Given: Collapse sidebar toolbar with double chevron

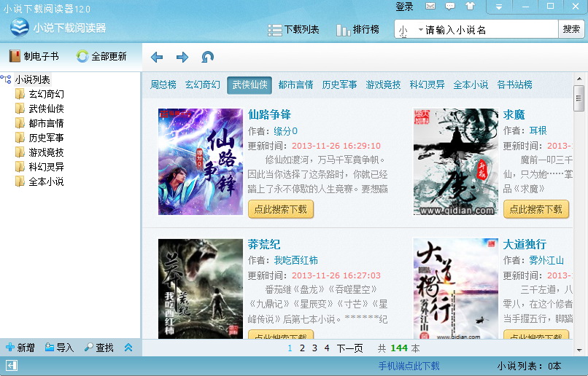Looking at the screenshot, I should coord(128,348).
